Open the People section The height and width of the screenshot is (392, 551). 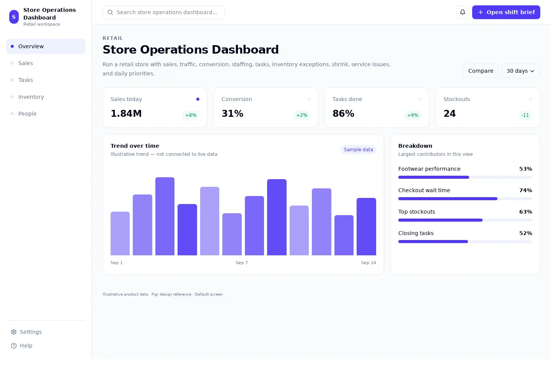(x=46, y=114)
